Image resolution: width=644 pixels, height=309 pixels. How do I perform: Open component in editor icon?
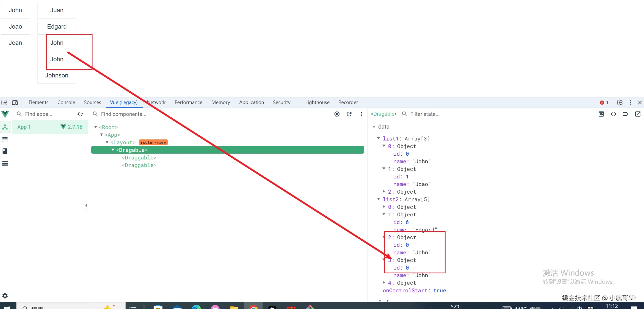638,114
